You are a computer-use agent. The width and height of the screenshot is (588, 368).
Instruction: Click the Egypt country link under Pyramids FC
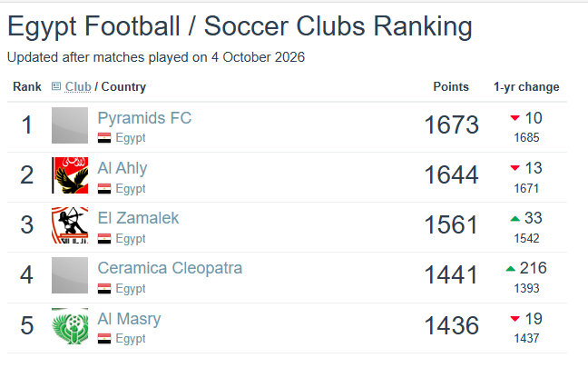tap(131, 138)
